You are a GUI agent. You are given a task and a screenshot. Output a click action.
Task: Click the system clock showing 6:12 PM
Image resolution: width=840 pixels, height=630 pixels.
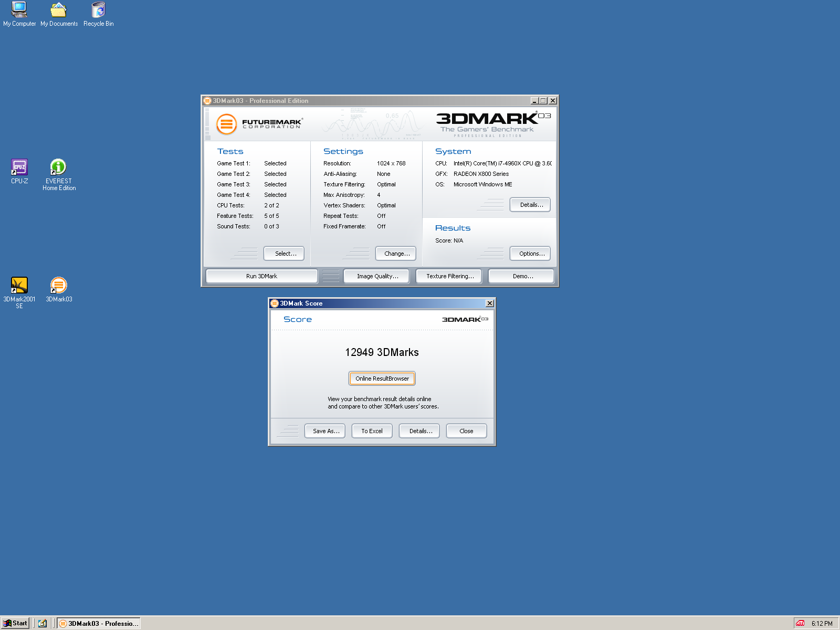click(822, 624)
